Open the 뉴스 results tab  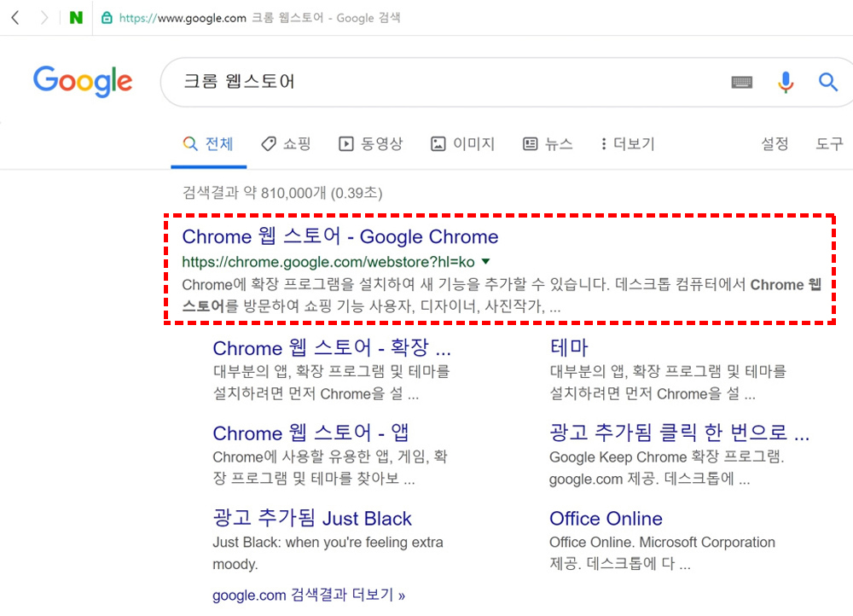point(548,143)
